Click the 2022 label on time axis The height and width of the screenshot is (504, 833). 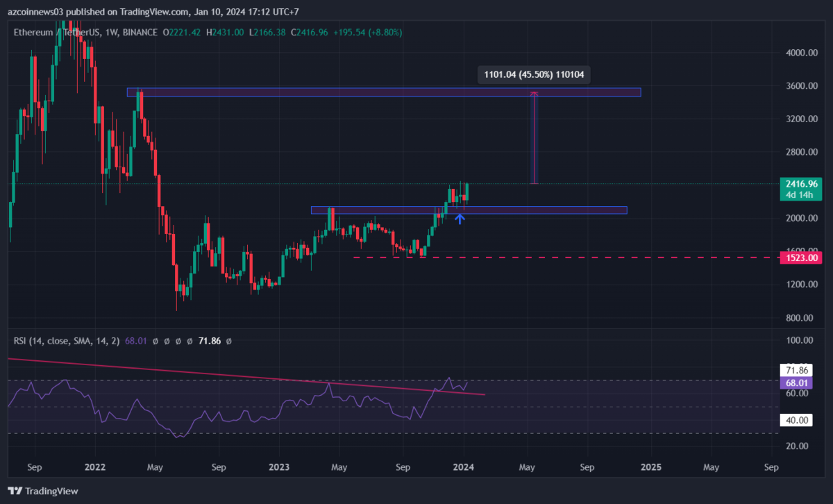pyautogui.click(x=94, y=468)
